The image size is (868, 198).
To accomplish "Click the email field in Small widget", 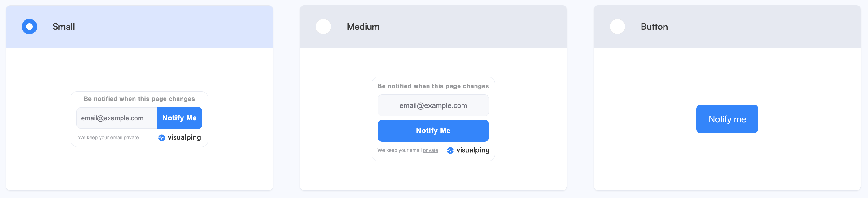I will (117, 118).
